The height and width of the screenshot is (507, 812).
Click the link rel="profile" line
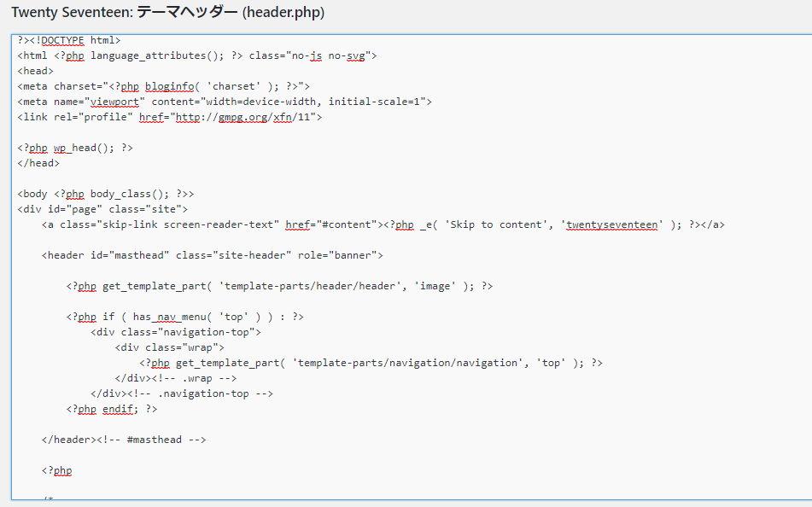(170, 117)
